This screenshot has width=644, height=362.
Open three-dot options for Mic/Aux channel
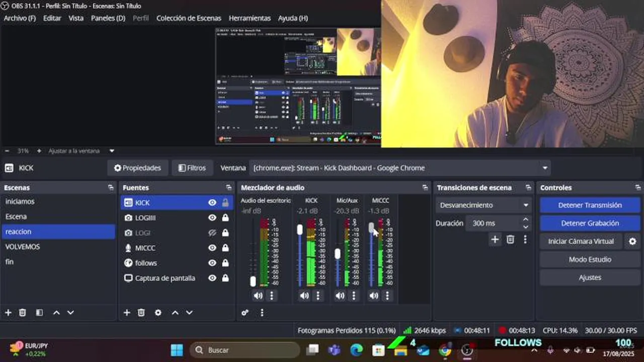354,296
